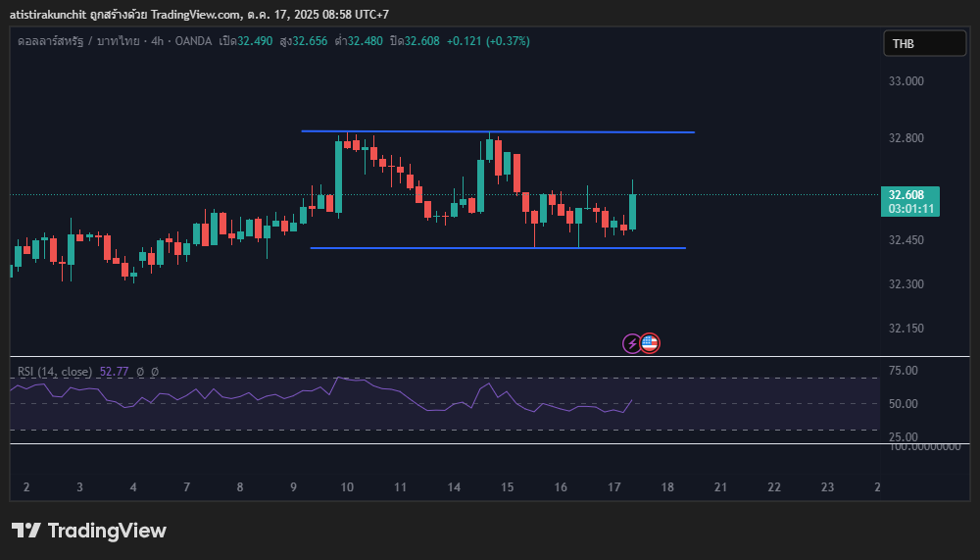Click the 75.00 level on RSI scale
Viewport: 980px width, 560px height.
pyautogui.click(x=903, y=371)
